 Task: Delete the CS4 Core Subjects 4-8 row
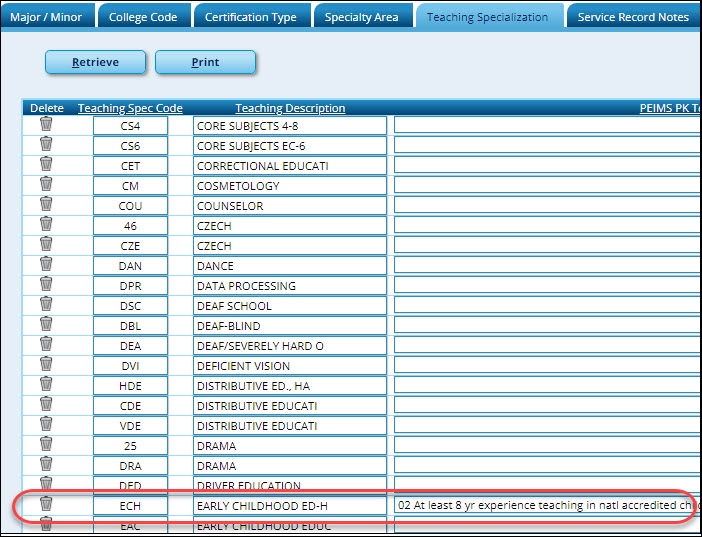click(46, 124)
